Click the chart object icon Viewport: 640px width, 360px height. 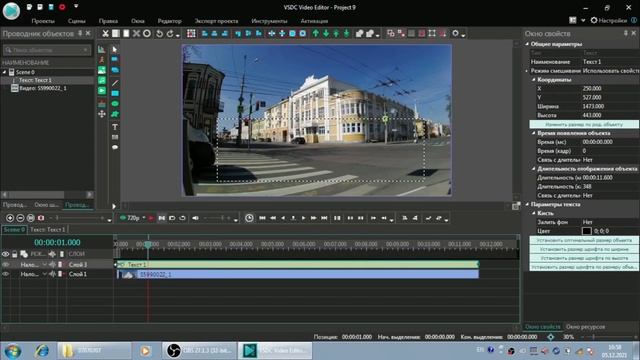tap(102, 49)
